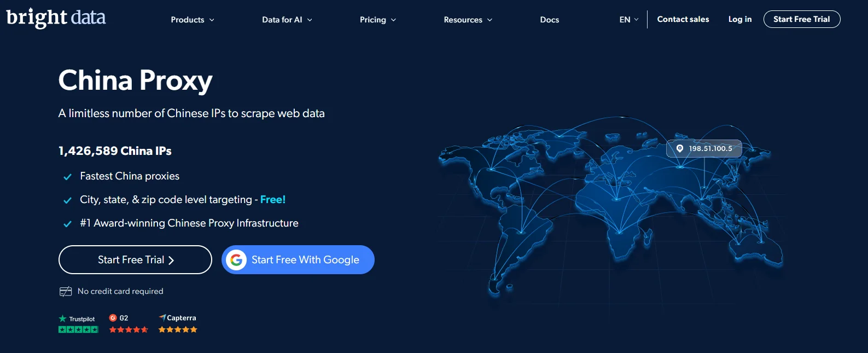Click the credit card icon
Screen dimensions: 868x353
(66, 291)
